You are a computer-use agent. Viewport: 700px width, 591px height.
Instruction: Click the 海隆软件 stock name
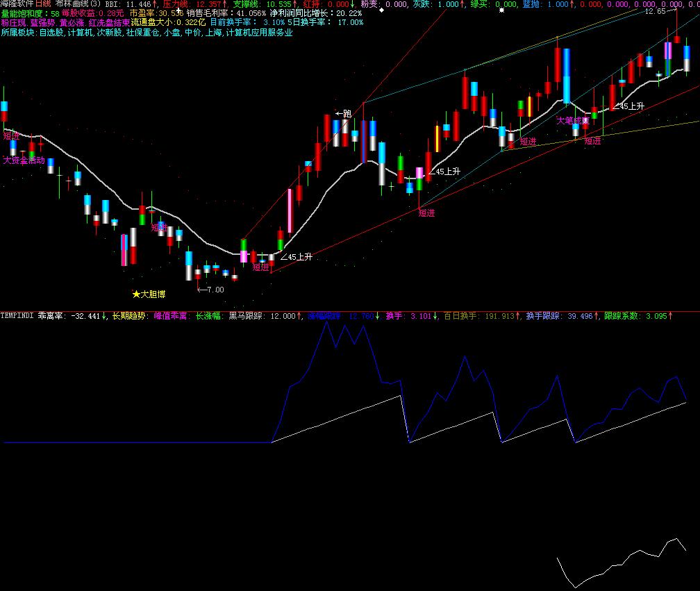pos(17,3)
